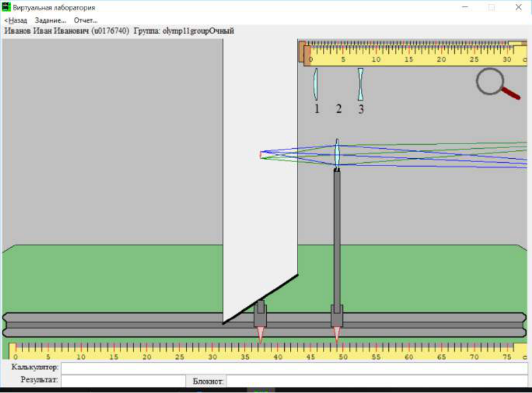532x393 pixels.
Task: Click the red light source object
Action: click(x=261, y=155)
